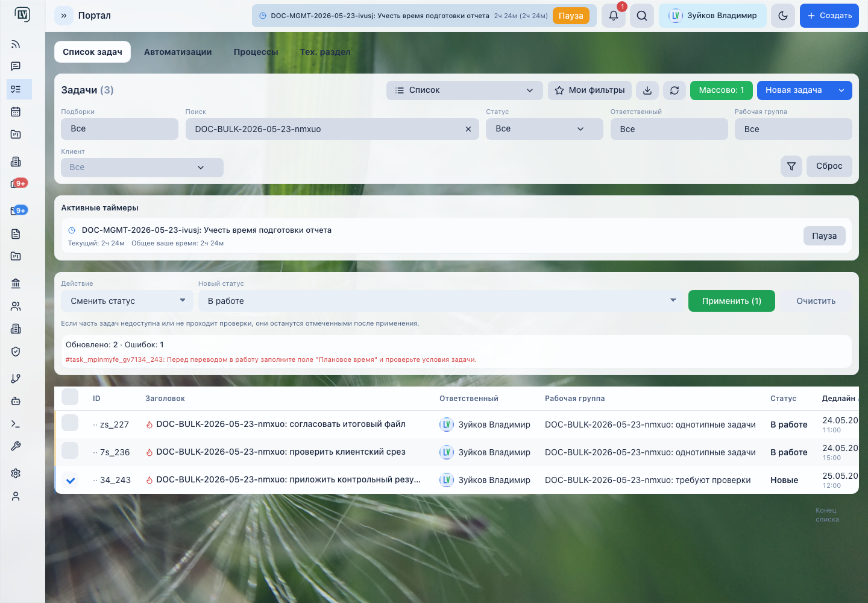Open the notifications bell
This screenshot has width=868, height=603.
tap(614, 16)
